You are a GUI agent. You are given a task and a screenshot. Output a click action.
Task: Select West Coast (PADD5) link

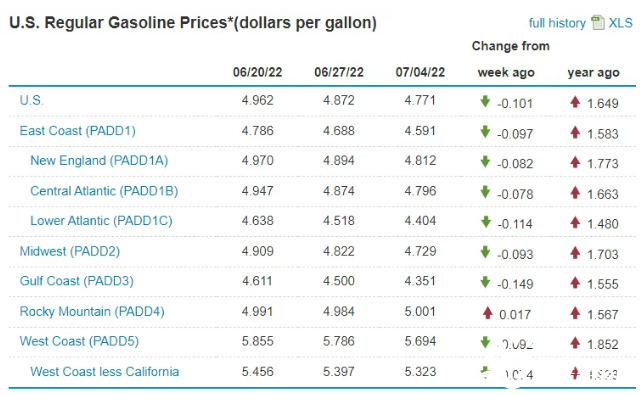pos(79,341)
